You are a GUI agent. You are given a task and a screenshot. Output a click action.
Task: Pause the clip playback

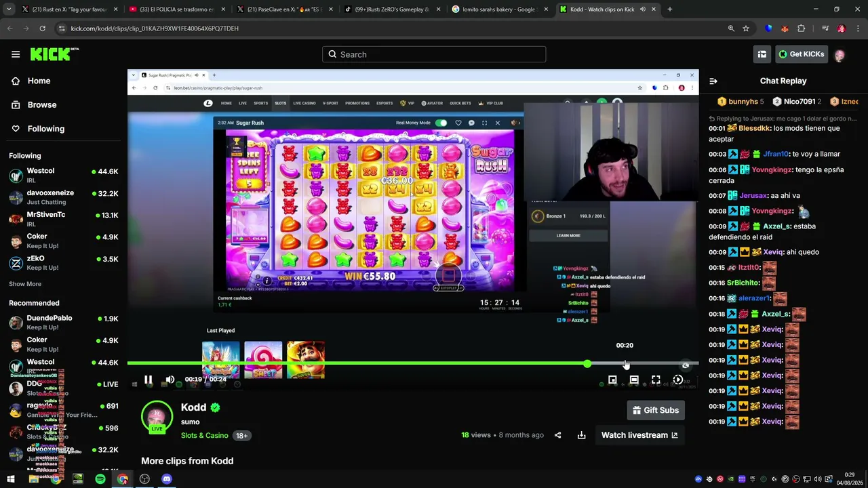coord(148,380)
